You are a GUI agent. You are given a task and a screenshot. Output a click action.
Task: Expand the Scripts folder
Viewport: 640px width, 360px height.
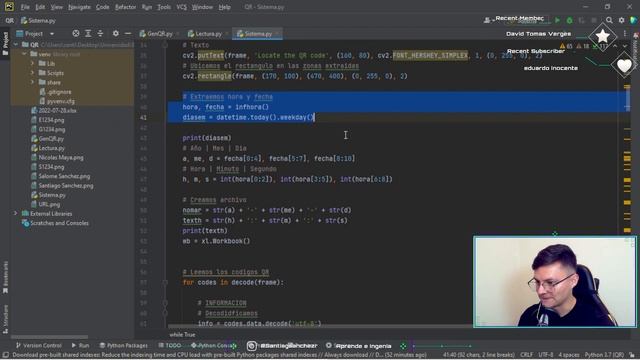tap(32, 73)
